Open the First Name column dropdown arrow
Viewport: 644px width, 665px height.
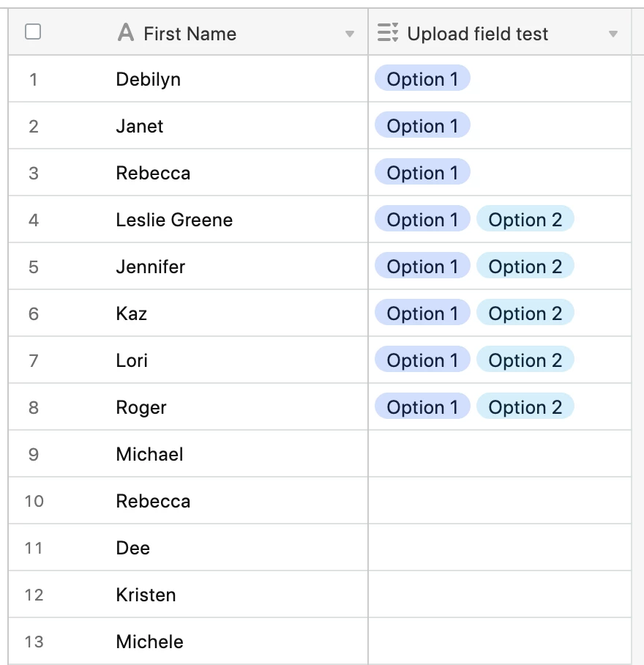click(350, 34)
